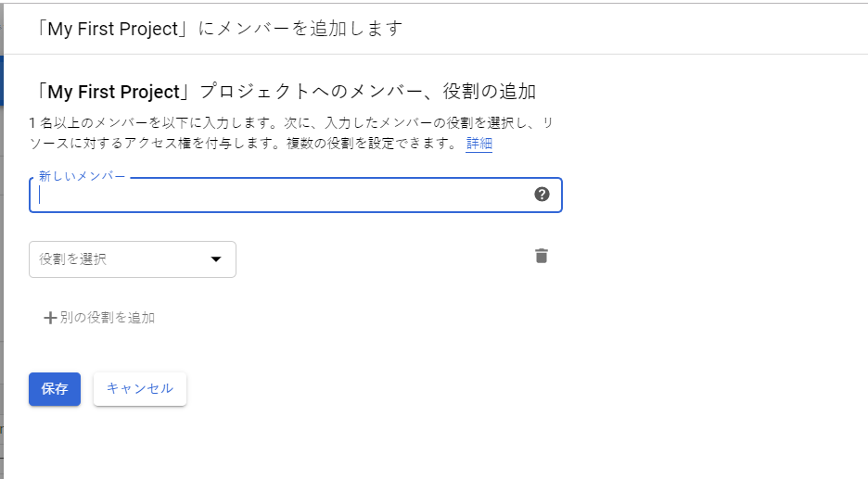This screenshot has height=479, width=868.
Task: Click the 新しいメンバー floating field label
Action: (x=82, y=176)
